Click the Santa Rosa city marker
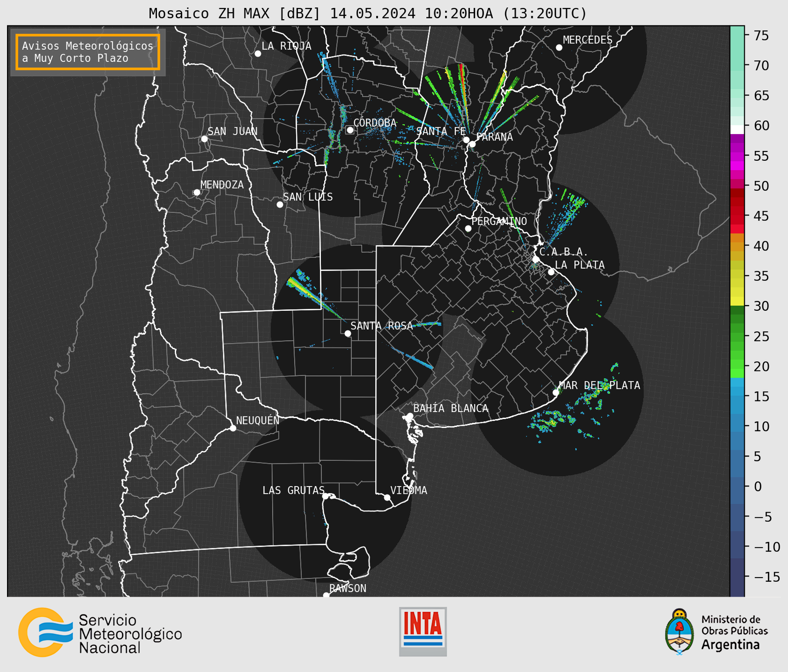This screenshot has height=672, width=788. [348, 333]
